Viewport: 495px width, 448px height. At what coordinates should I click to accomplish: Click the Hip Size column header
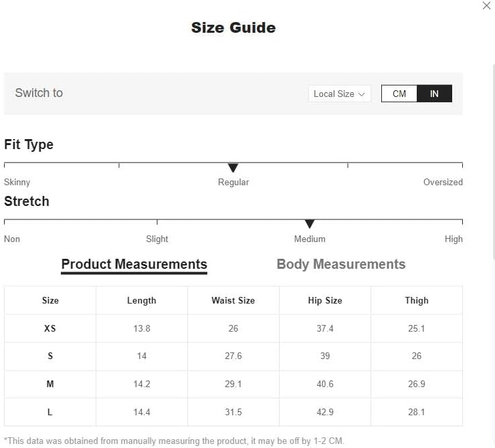click(x=325, y=300)
